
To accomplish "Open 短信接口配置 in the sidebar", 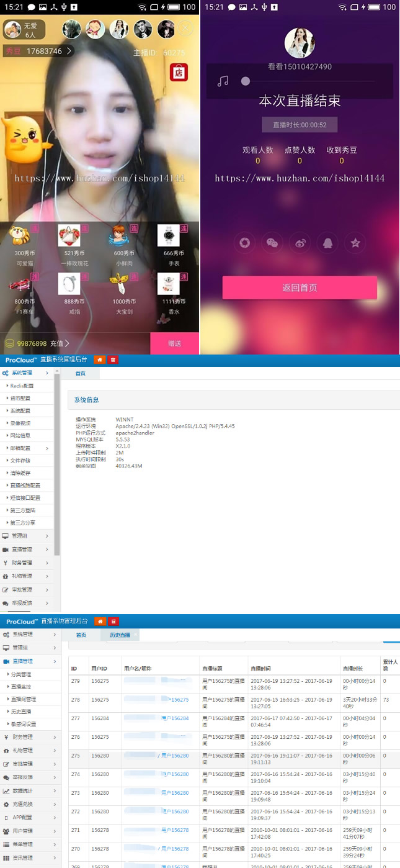I will pyautogui.click(x=27, y=498).
